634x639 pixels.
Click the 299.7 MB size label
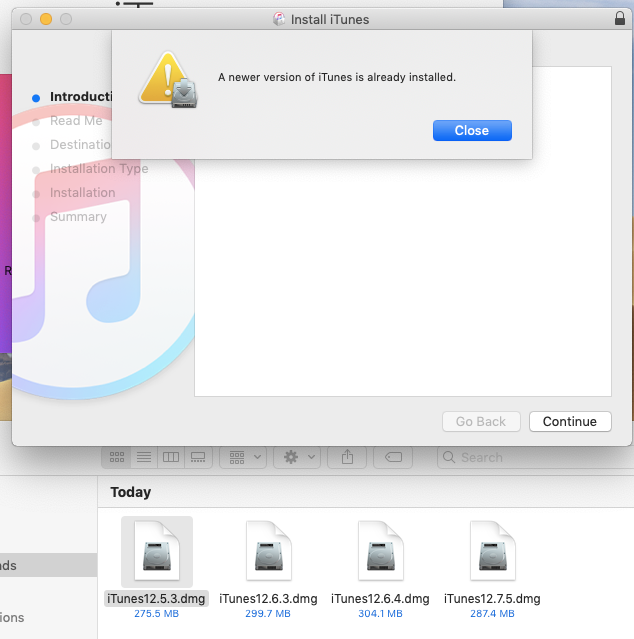[x=268, y=613]
